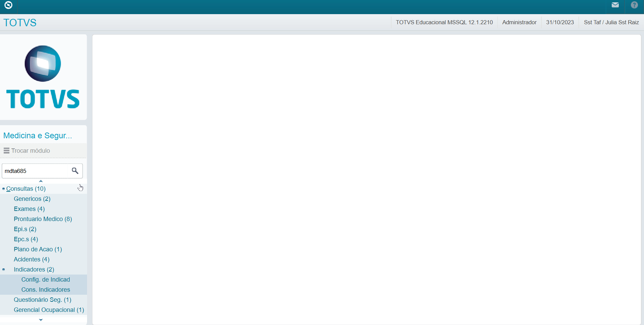Screen dimensions: 644x325
Task: Open Cons. Indicadores option
Action: [x=46, y=290]
